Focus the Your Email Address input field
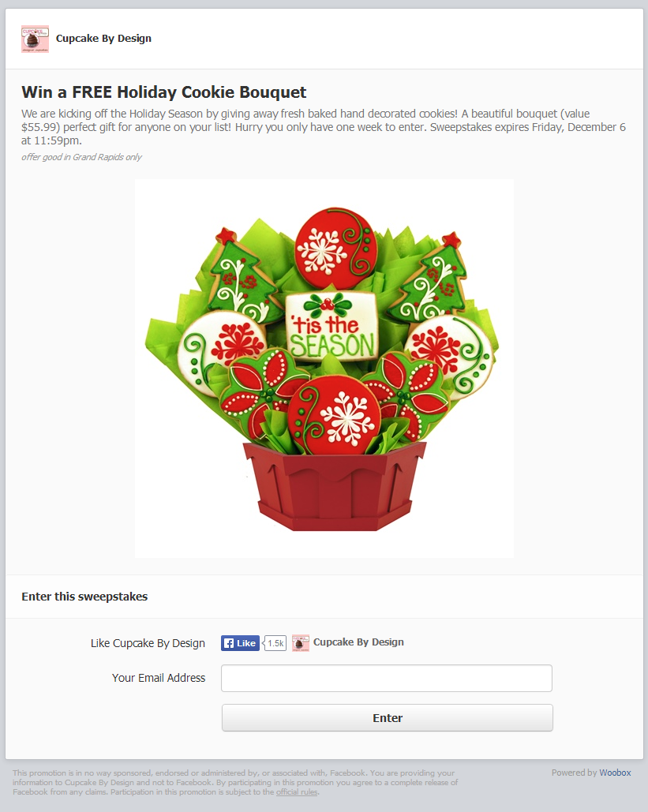 tap(387, 678)
